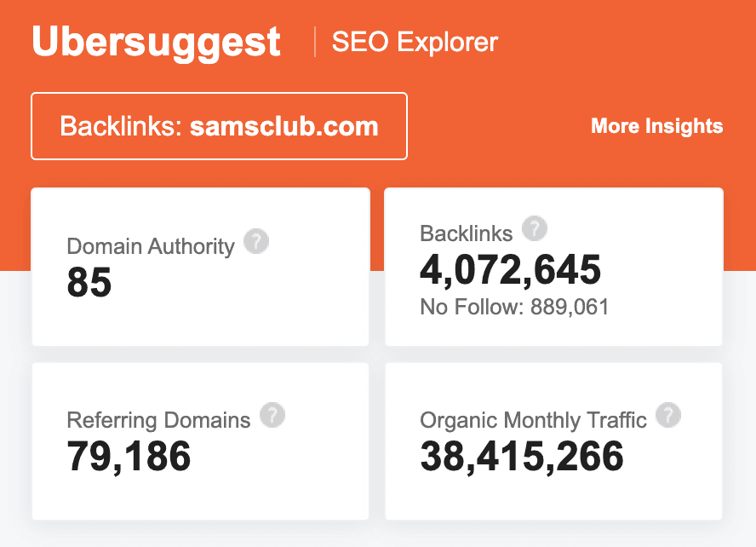Click the samsclub.com backlinks search bar
The image size is (756, 547).
(x=219, y=125)
